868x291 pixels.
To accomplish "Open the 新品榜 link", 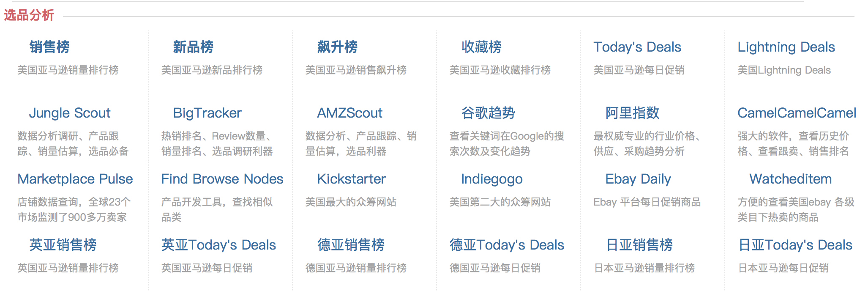I will click(x=193, y=47).
